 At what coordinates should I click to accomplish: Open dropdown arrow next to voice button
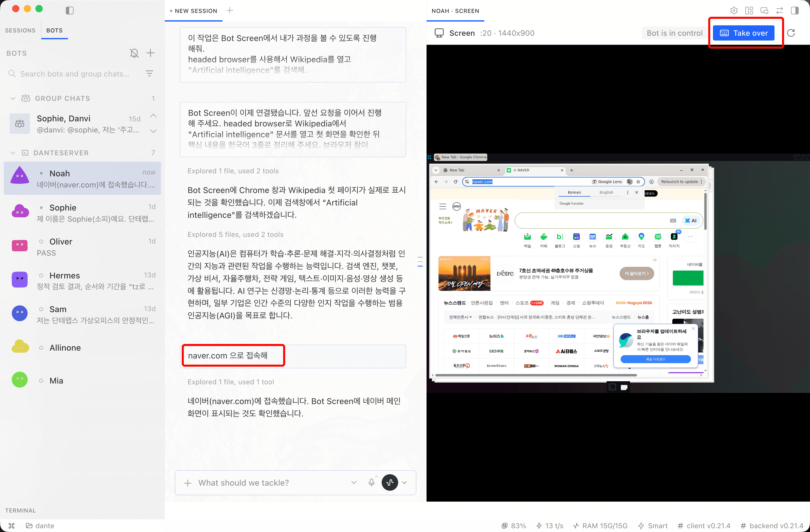(x=405, y=482)
